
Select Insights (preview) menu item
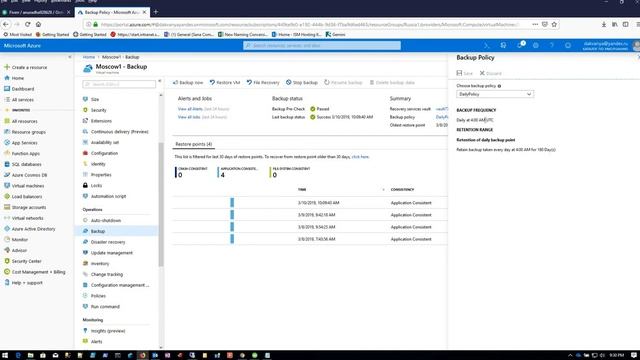coord(104,331)
